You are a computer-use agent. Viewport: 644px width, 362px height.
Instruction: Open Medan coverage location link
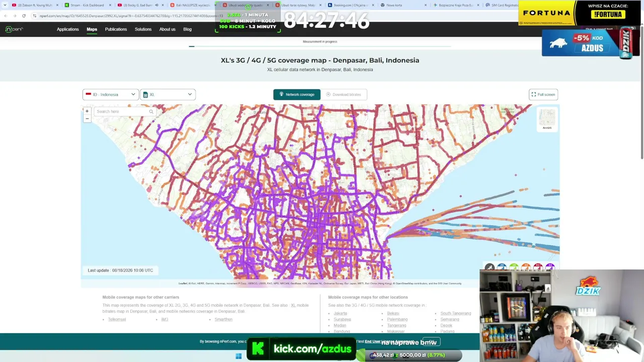click(x=340, y=325)
